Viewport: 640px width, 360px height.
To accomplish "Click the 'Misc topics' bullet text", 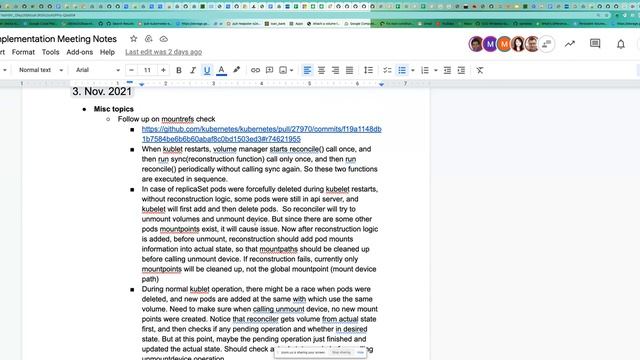I will click(x=113, y=109).
